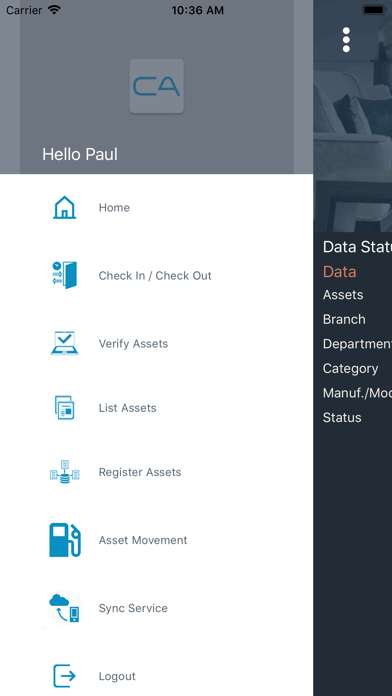Click the Logout arrow icon

coord(64,676)
